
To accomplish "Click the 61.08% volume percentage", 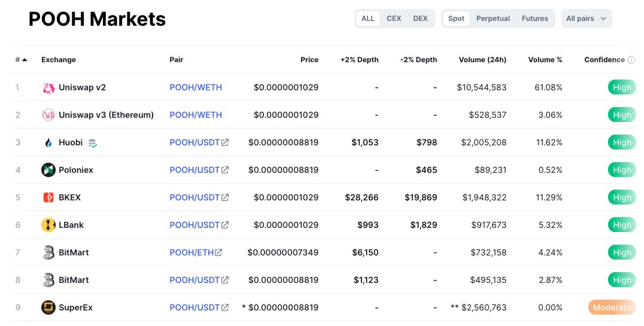I will [x=548, y=87].
